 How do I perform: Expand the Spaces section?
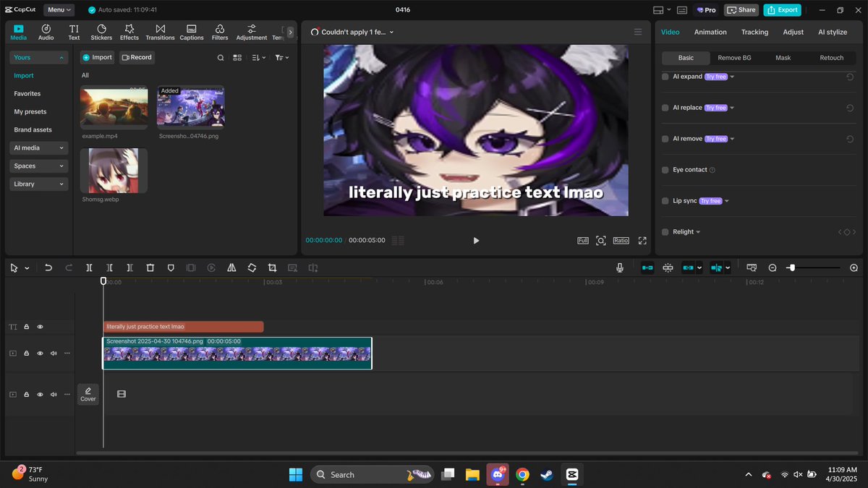[x=39, y=166]
